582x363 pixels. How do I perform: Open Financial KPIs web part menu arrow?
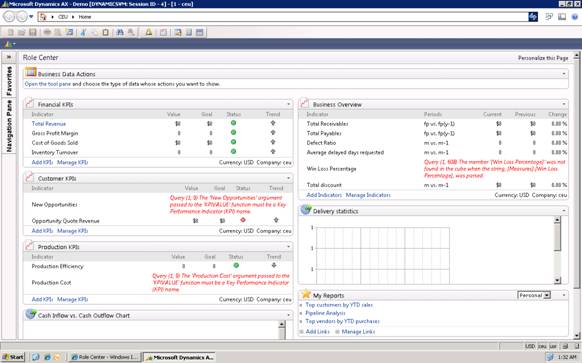pyautogui.click(x=288, y=104)
